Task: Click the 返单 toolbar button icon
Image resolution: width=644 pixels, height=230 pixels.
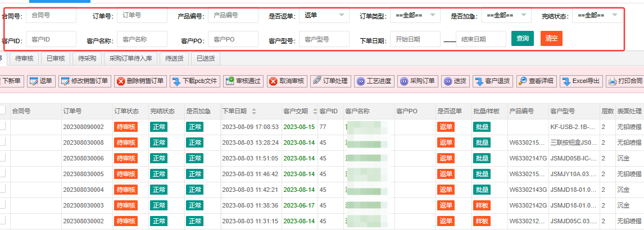Action: (x=34, y=81)
